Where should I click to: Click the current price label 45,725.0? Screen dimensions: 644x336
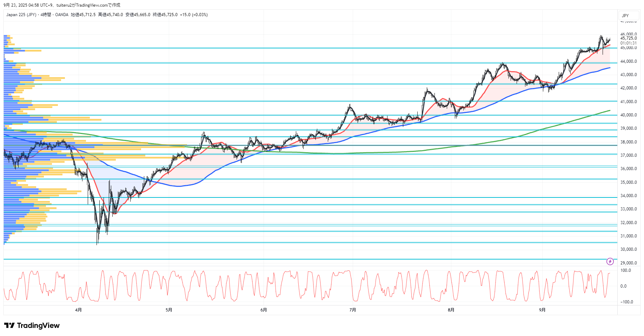pos(629,38)
